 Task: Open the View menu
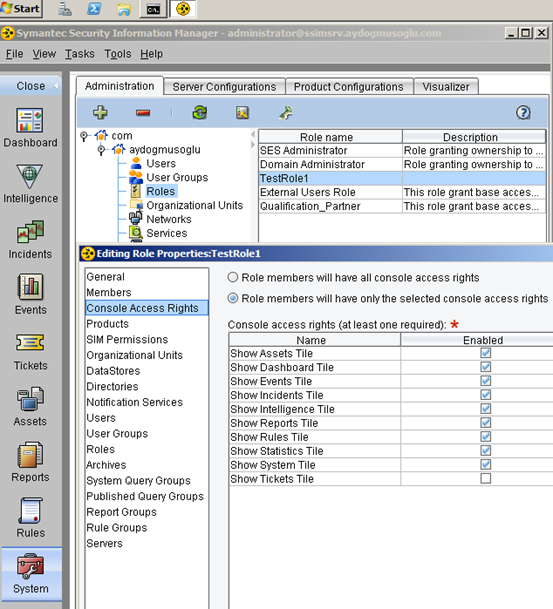click(44, 54)
